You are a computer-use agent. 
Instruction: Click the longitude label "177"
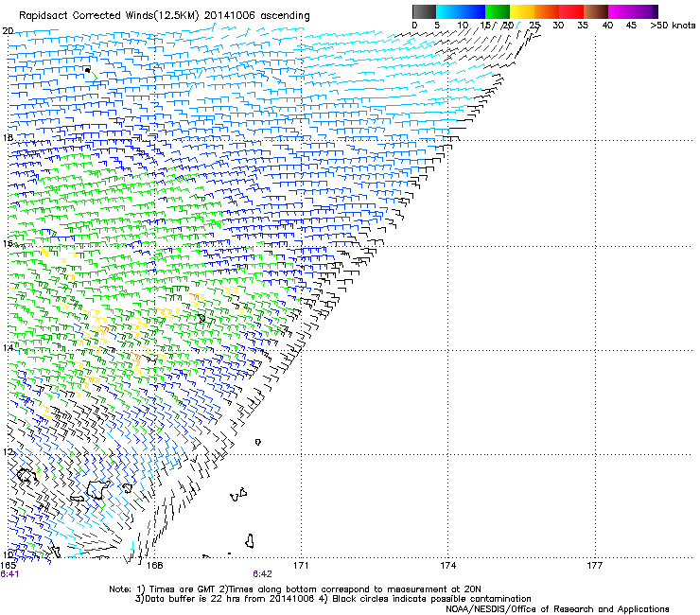pyautogui.click(x=594, y=565)
